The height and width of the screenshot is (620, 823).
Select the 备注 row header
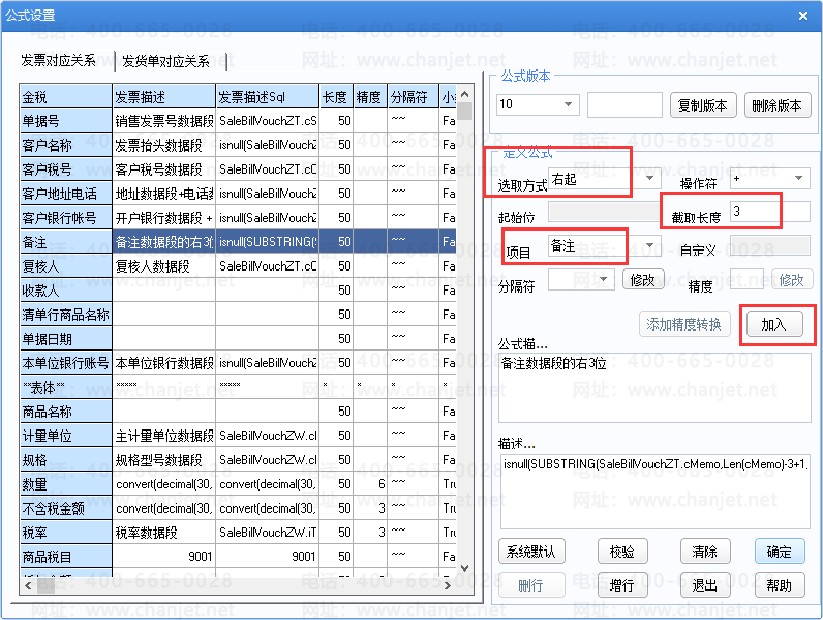pos(66,241)
